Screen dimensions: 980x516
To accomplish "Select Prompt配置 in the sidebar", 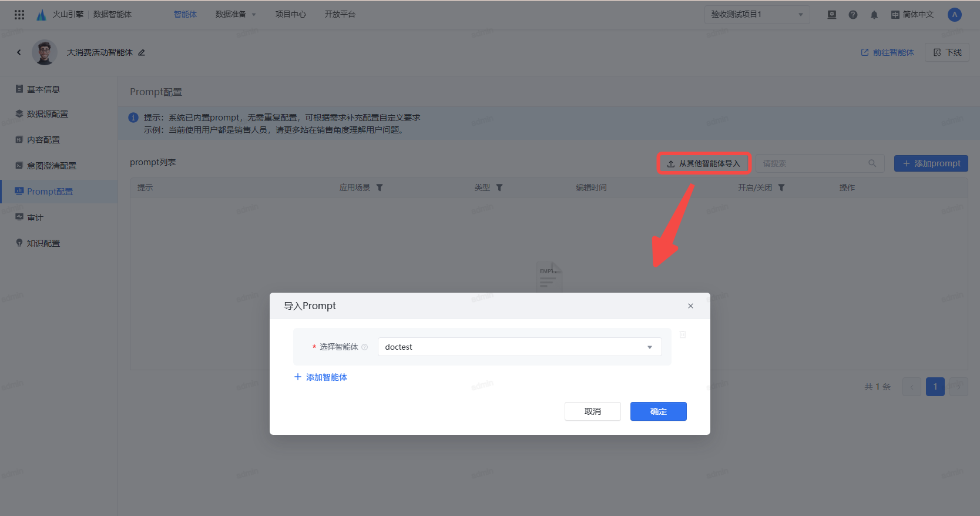I will (x=59, y=192).
